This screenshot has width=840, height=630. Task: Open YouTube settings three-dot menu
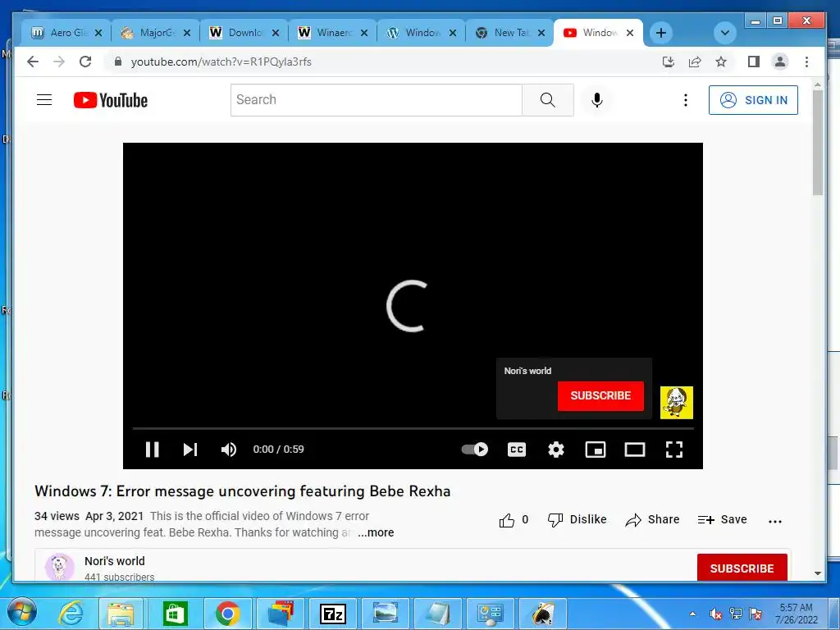685,100
